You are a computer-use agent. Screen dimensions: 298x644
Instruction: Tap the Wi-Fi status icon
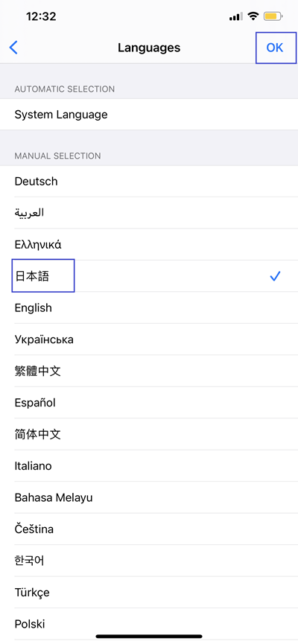(x=253, y=17)
